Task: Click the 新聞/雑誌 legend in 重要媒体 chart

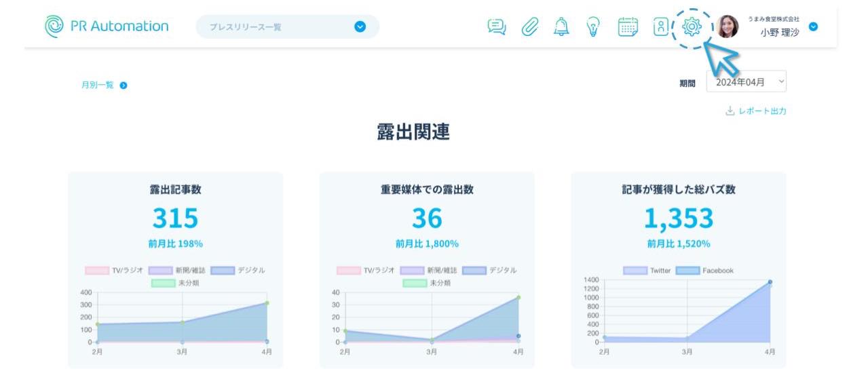Action: coord(428,270)
